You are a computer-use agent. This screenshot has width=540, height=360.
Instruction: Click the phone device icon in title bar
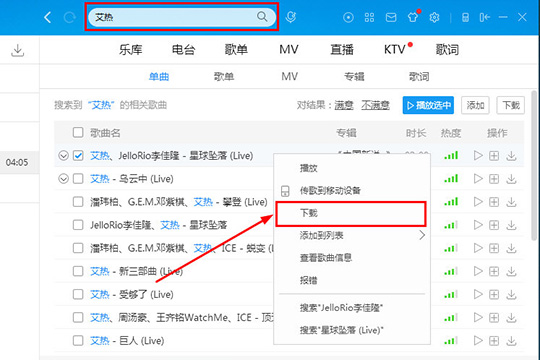pos(465,17)
